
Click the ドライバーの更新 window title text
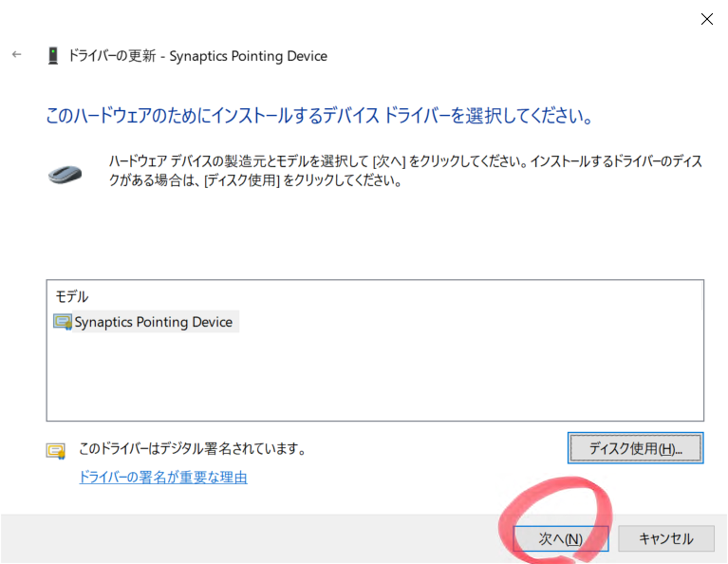pyautogui.click(x=197, y=56)
